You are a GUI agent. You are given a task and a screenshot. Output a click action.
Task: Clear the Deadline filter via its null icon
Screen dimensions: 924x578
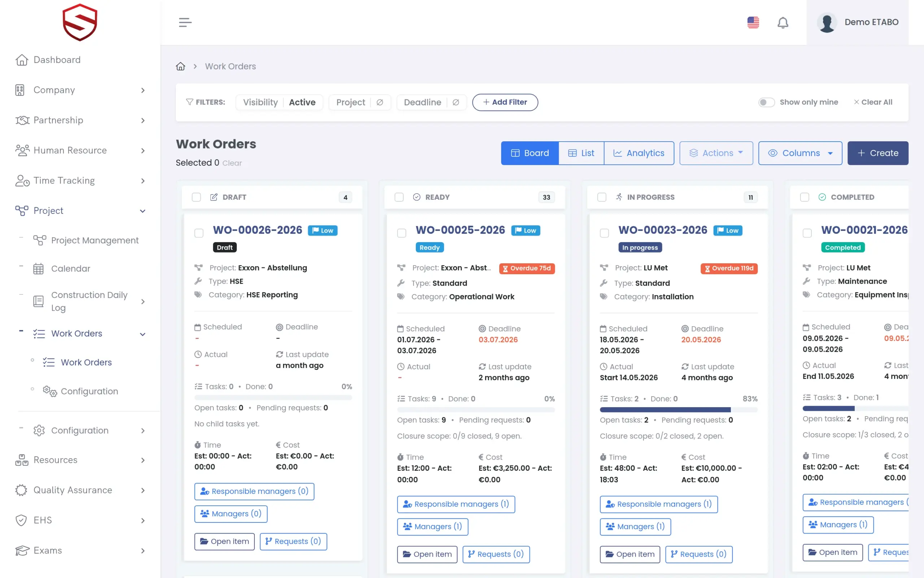tap(456, 103)
